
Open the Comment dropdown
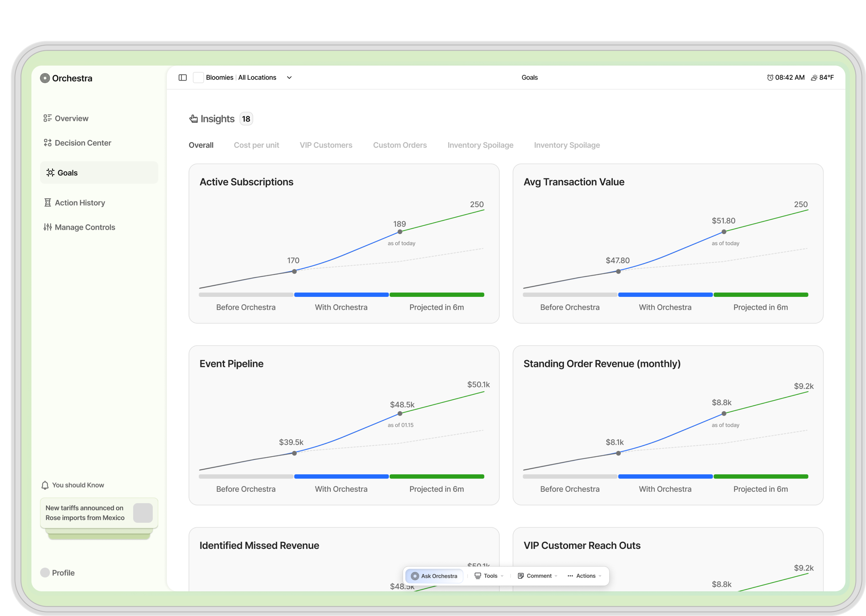tap(538, 576)
